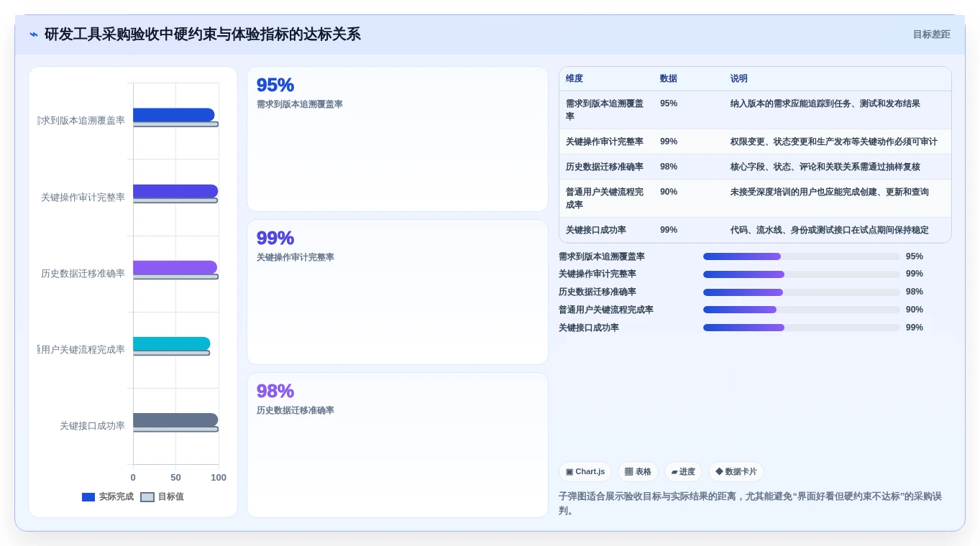Click the chart axis label 历史数据迁移准确率
The image size is (980, 546).
pos(83,274)
